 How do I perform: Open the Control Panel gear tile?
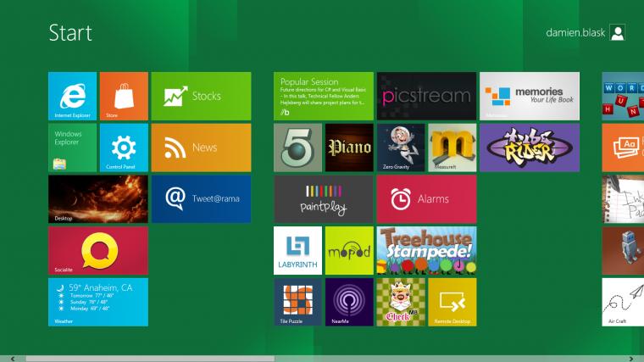(124, 148)
